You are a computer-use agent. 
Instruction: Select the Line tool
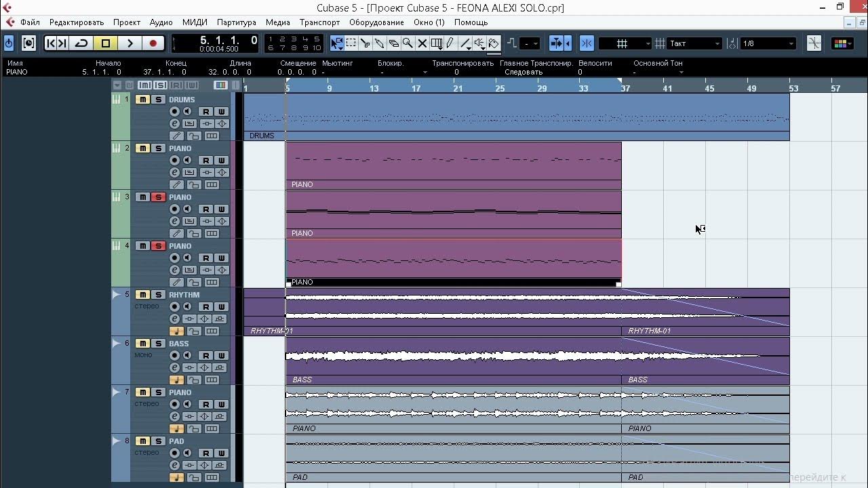point(465,43)
